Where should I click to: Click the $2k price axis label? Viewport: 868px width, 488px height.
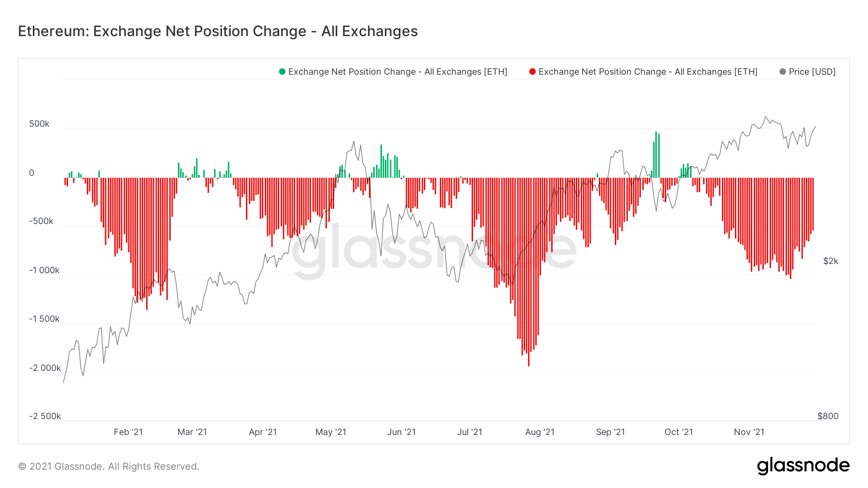pyautogui.click(x=830, y=261)
